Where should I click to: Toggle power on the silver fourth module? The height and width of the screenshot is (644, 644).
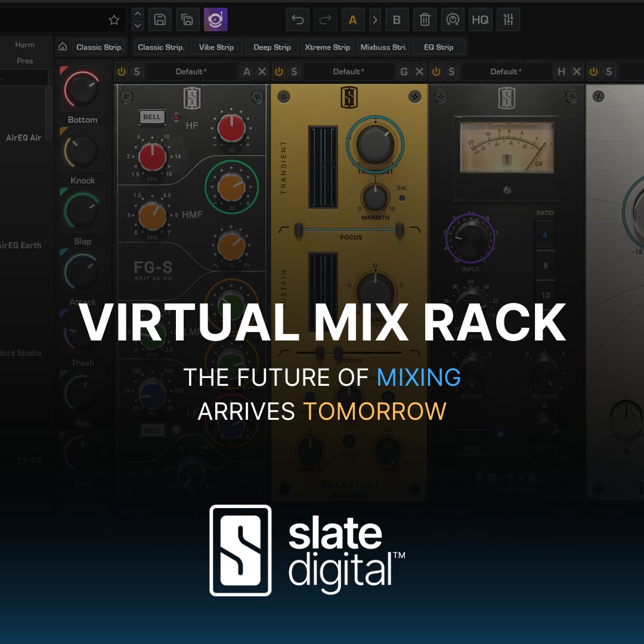593,72
